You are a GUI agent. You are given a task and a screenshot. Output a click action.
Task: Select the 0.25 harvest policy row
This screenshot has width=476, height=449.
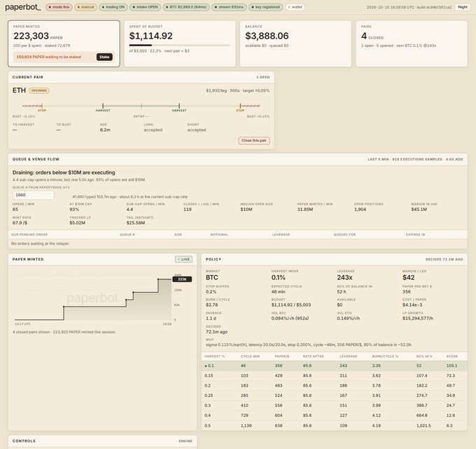pos(334,396)
